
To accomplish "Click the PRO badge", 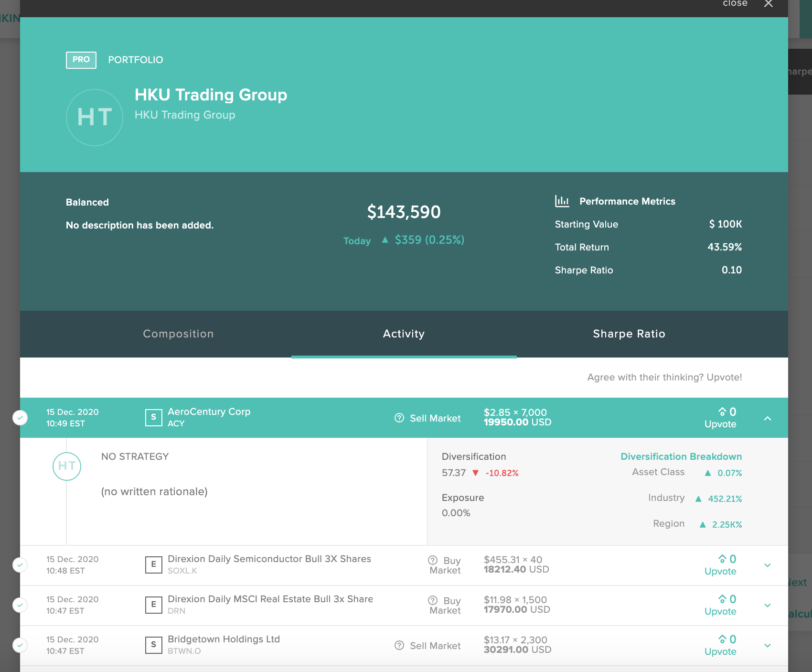I will pyautogui.click(x=81, y=60).
